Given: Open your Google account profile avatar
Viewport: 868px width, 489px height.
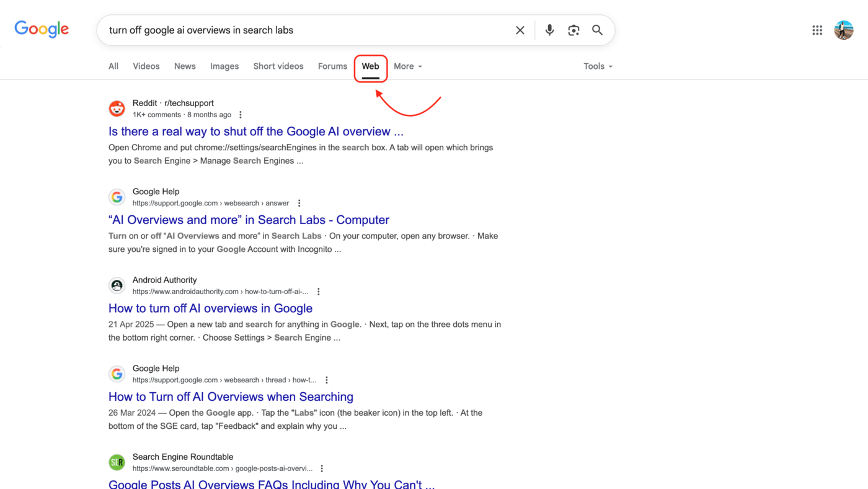Looking at the screenshot, I should (x=844, y=30).
